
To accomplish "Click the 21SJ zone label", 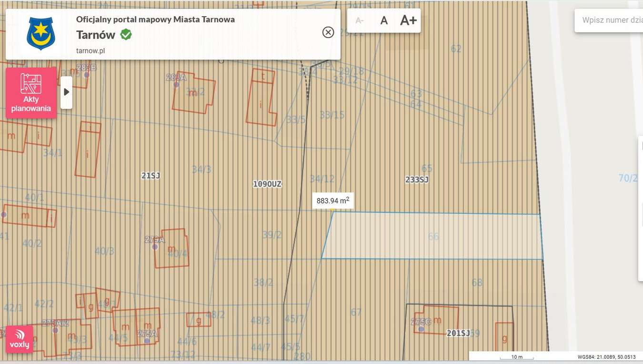I will click(x=151, y=176).
